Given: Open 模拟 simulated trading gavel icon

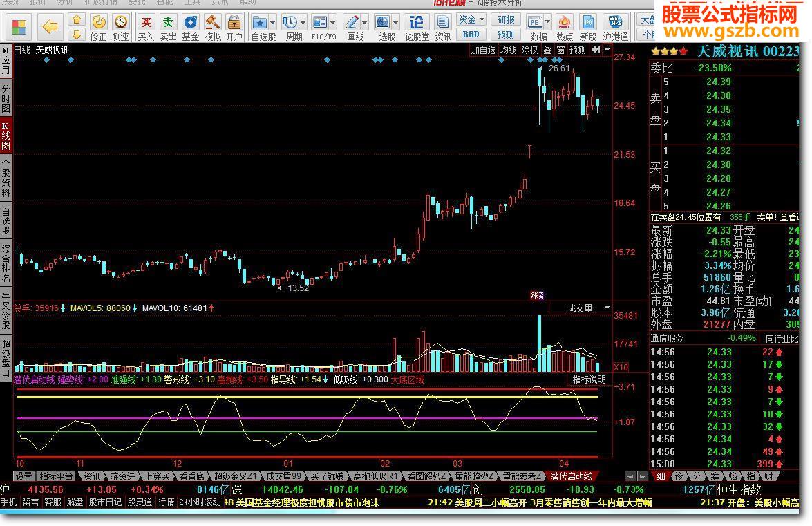Looking at the screenshot, I should pyautogui.click(x=213, y=28).
